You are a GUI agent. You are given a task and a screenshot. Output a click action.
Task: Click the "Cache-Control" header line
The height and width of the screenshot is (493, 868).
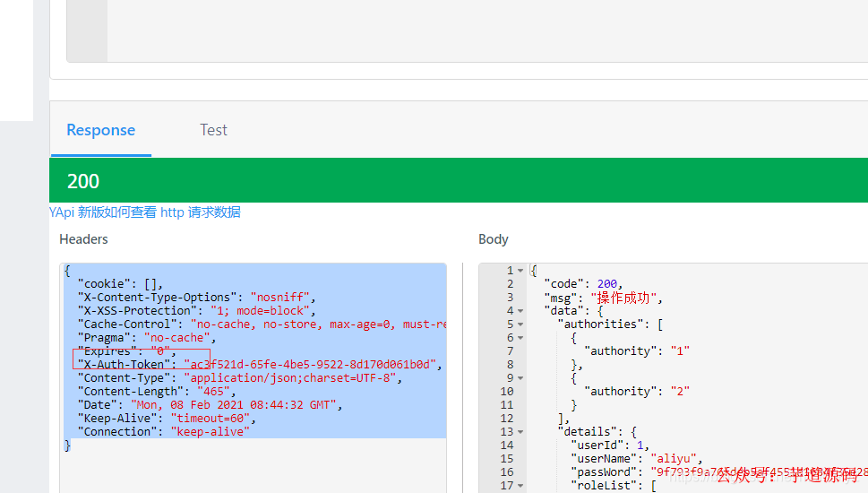(x=262, y=324)
